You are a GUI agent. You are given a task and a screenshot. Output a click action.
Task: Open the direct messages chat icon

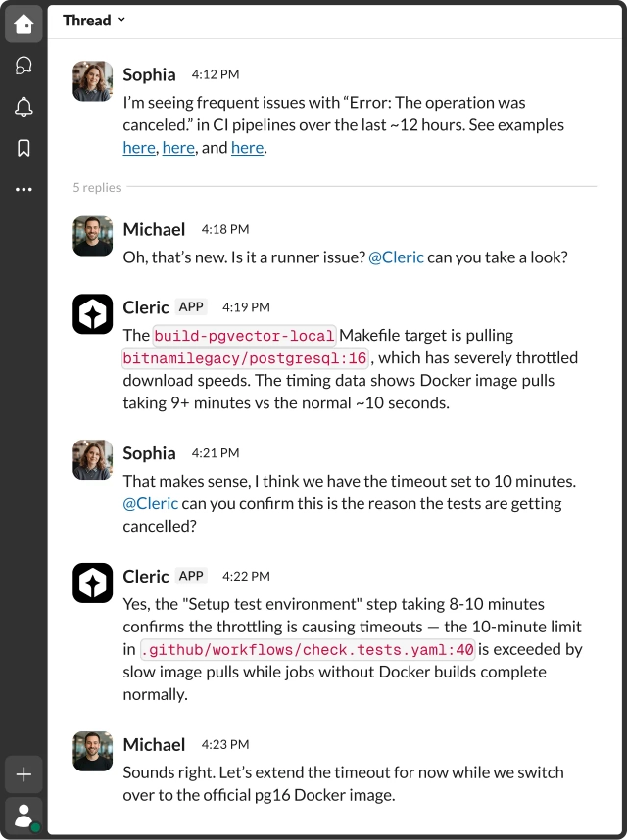(24, 66)
